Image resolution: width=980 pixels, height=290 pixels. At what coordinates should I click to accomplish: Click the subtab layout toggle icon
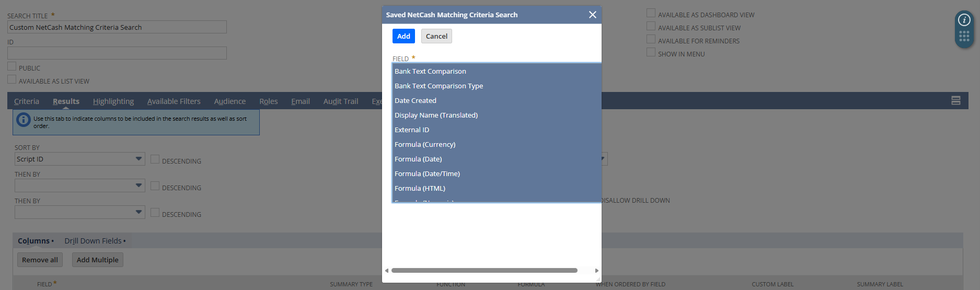[x=955, y=101]
